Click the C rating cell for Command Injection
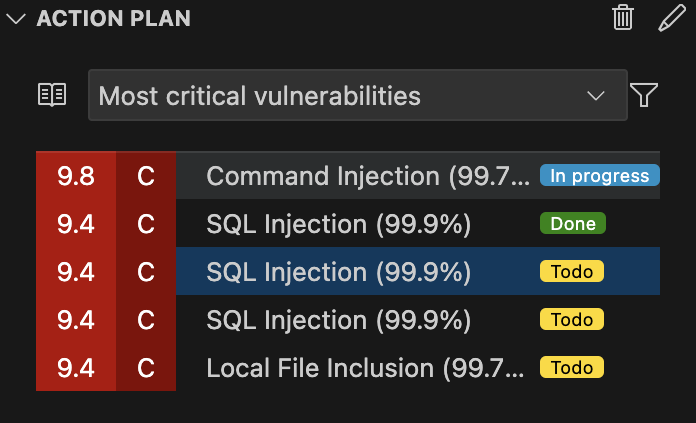This screenshot has height=423, width=696. [x=146, y=176]
